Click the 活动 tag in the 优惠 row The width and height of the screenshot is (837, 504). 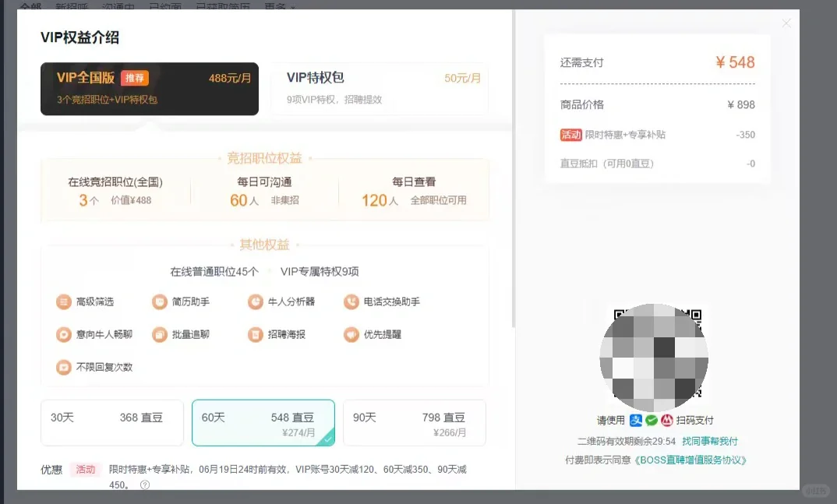[x=86, y=469]
